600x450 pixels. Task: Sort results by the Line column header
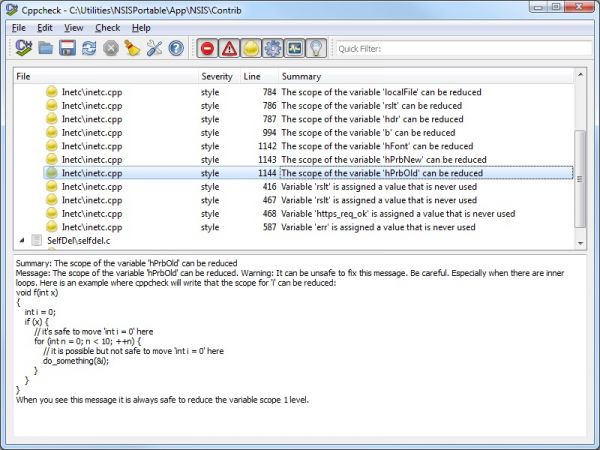point(259,77)
